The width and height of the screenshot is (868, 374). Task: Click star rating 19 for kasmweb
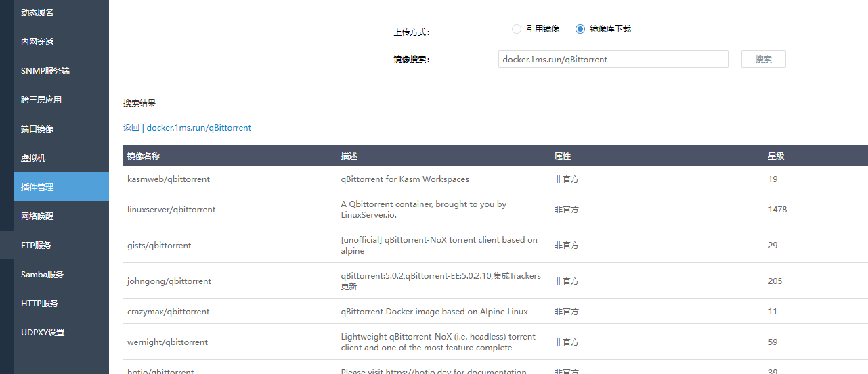click(x=773, y=179)
